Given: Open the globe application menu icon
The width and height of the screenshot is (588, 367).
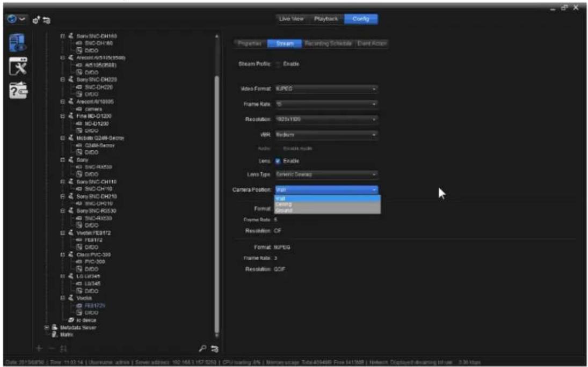Looking at the screenshot, I should (x=16, y=19).
